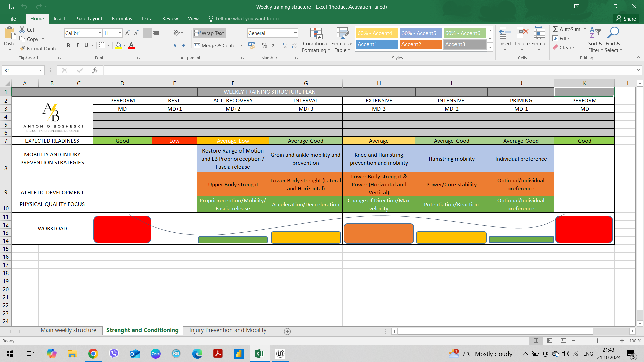Expand the General number format dropdown
Image resolution: width=644 pixels, height=362 pixels.
[295, 33]
